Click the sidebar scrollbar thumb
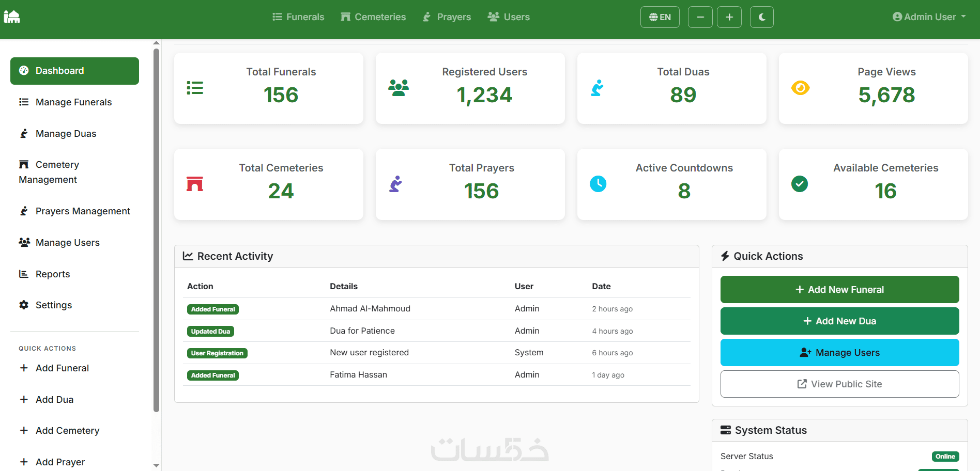The width and height of the screenshot is (980, 471). coord(157,230)
